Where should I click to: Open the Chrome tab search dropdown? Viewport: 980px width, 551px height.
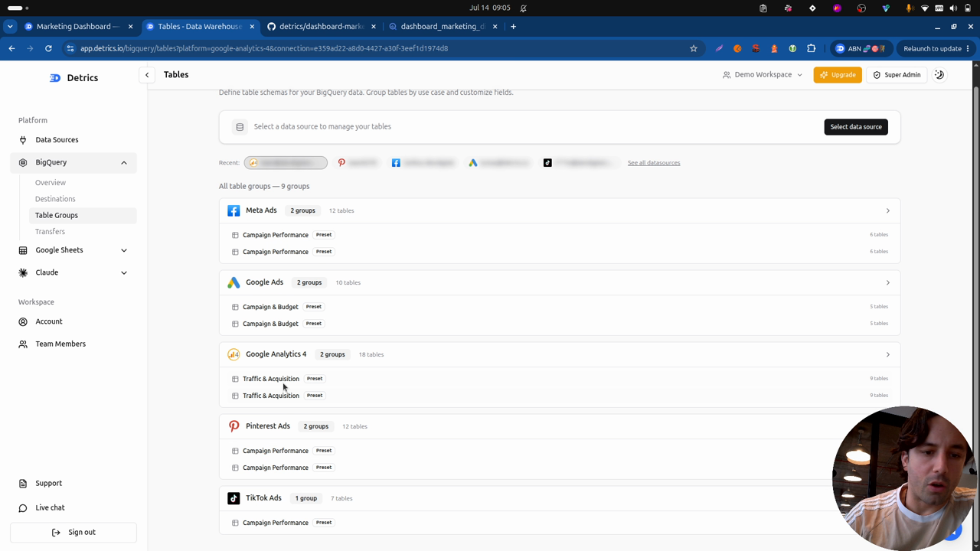coord(10,26)
